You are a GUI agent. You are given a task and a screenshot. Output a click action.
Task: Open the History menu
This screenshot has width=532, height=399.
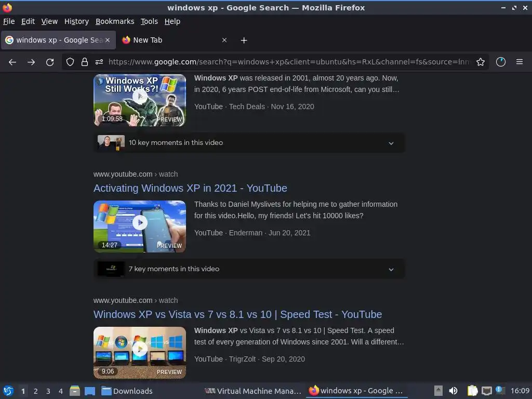77,21
